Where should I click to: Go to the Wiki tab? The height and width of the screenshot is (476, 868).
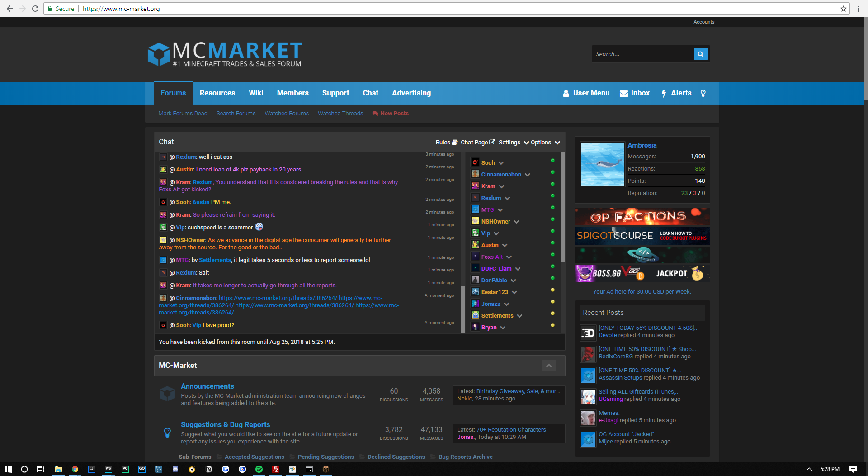point(256,93)
